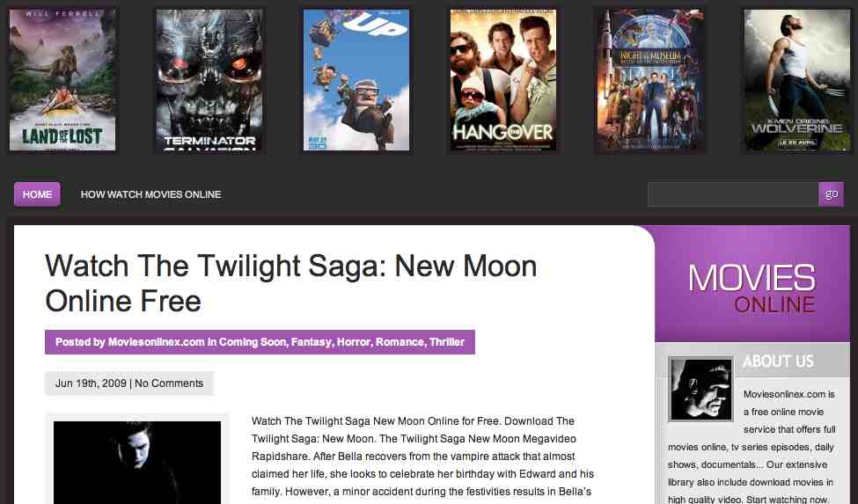Browse the Coming Soon category

253,342
